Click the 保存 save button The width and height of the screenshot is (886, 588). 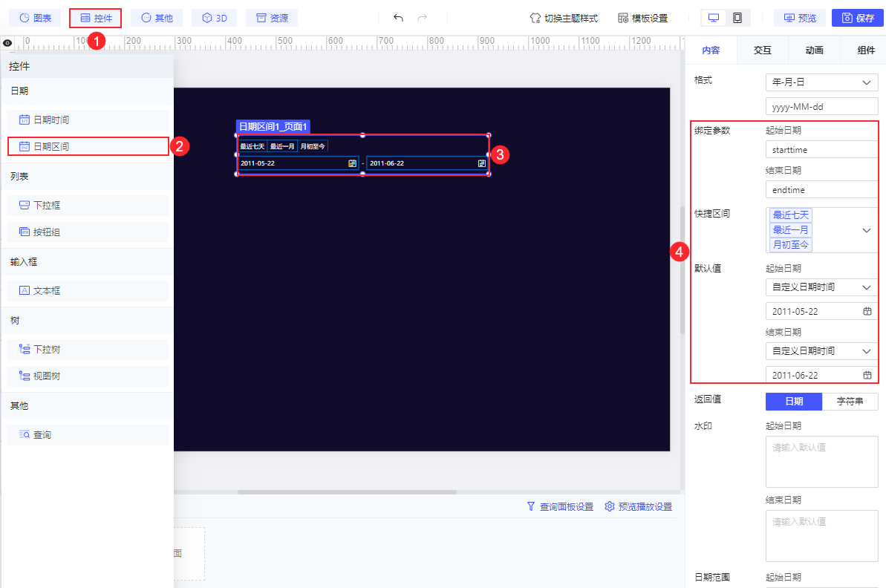click(858, 18)
